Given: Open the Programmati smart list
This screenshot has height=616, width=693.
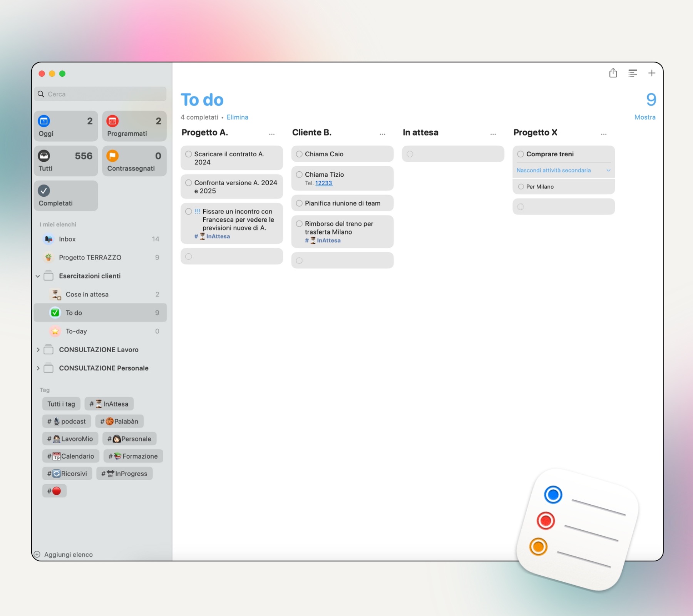Looking at the screenshot, I should point(134,126).
